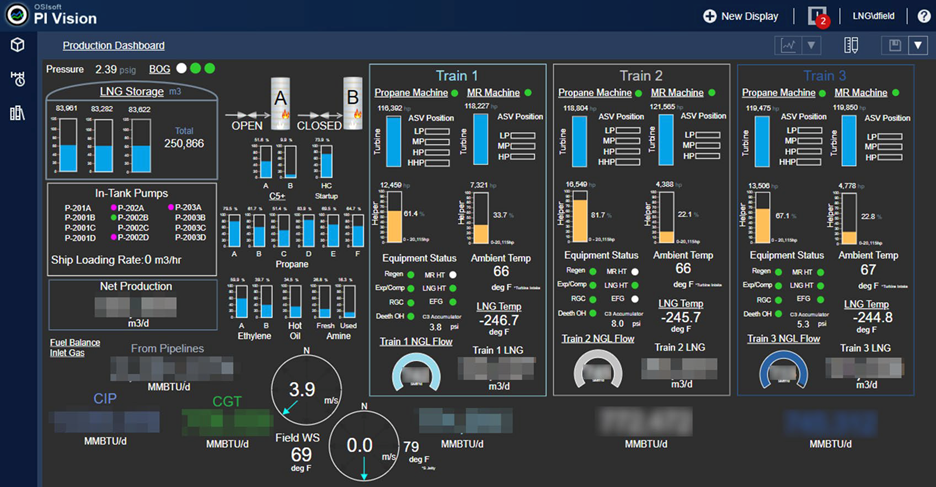Open Train 2 LNG Temp link
936x487 pixels.
(x=681, y=303)
